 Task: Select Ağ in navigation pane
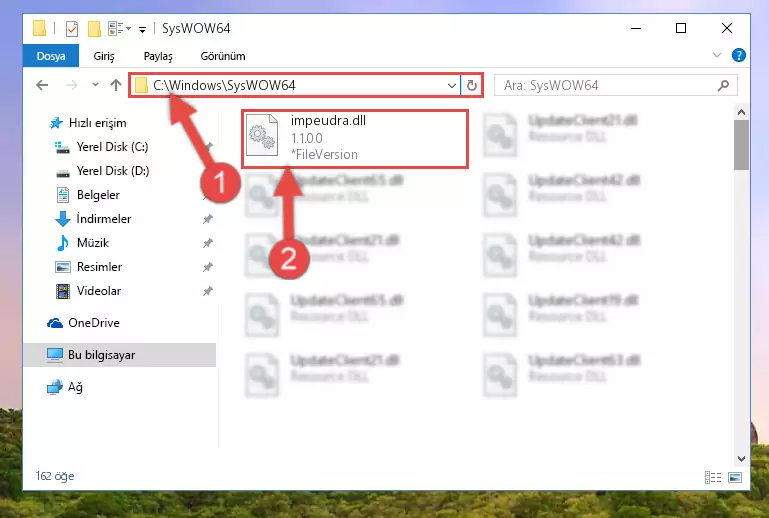coord(75,387)
